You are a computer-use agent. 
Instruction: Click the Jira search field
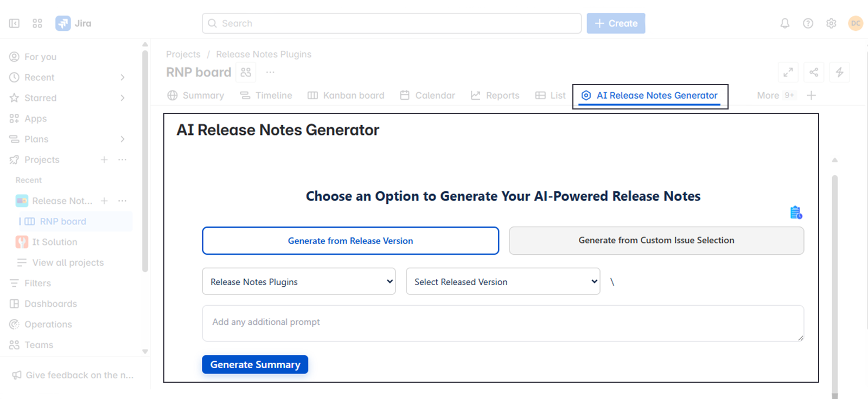click(x=392, y=23)
